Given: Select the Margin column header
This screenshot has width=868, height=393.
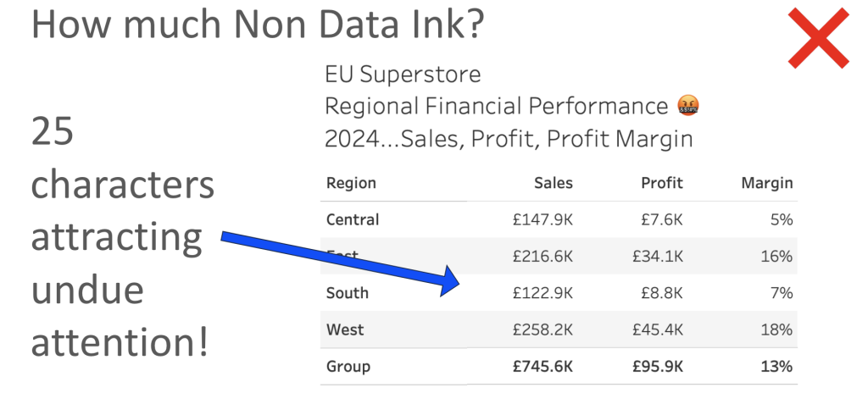Looking at the screenshot, I should point(767,183).
